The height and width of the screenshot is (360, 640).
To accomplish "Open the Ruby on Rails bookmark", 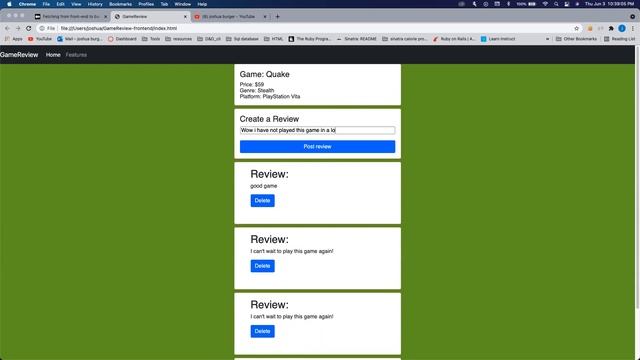I will pos(454,39).
